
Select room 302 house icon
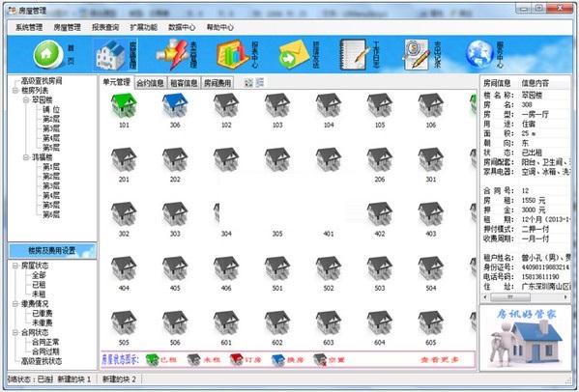click(x=124, y=214)
